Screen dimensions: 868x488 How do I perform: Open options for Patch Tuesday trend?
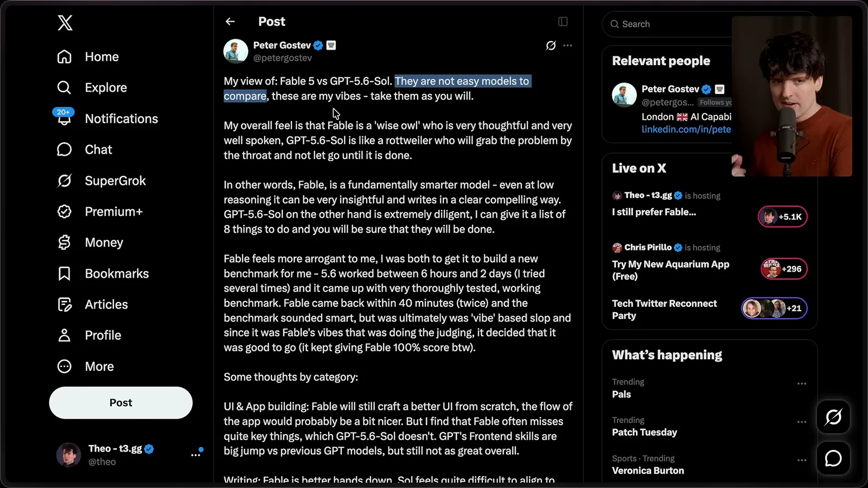click(x=802, y=422)
